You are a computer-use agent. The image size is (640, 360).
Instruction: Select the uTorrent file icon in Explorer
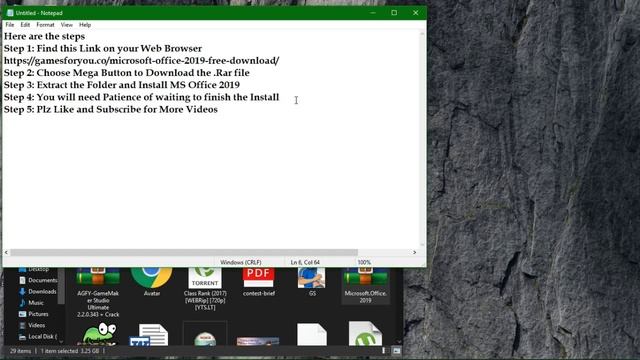(x=365, y=334)
